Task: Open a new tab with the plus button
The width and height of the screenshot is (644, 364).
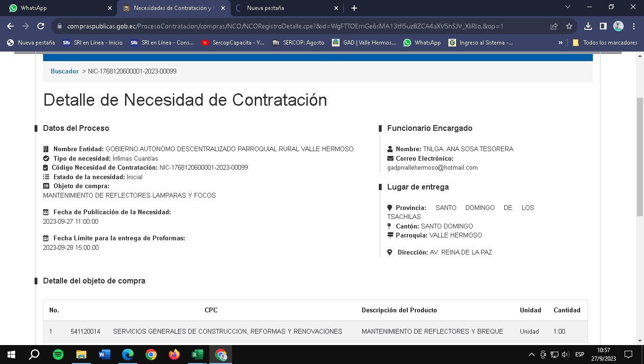Action: pyautogui.click(x=354, y=8)
